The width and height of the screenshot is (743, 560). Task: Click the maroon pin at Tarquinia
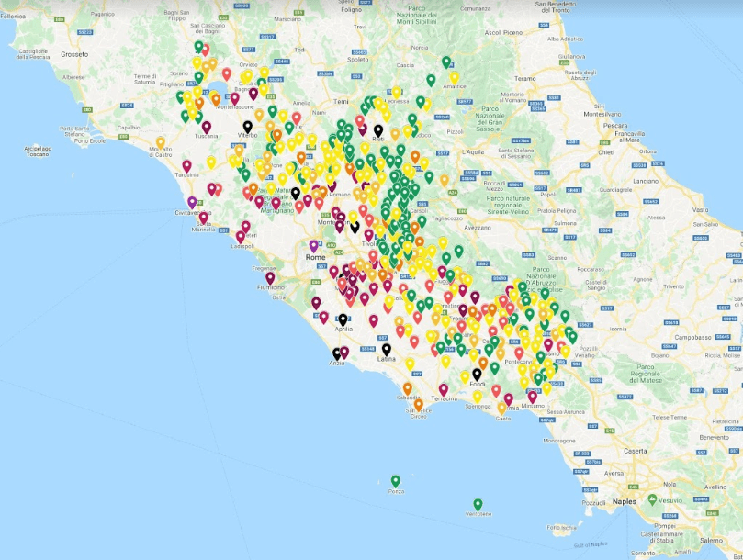(186, 166)
